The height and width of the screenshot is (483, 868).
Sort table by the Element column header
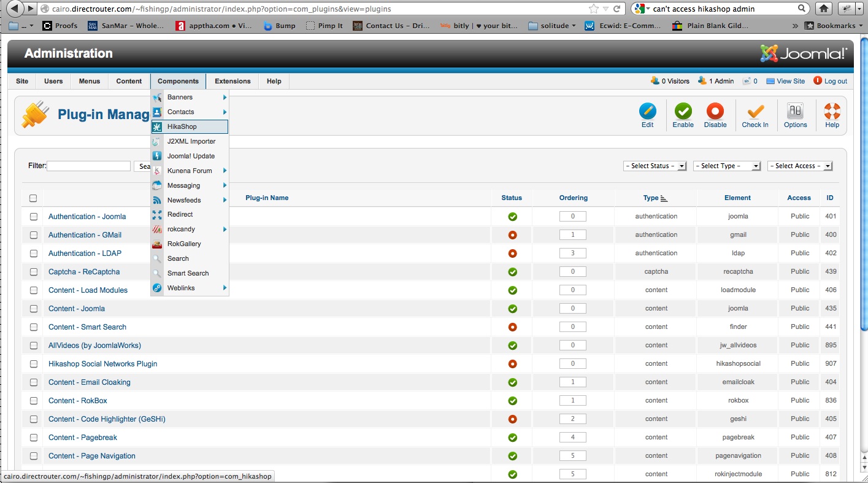tap(737, 198)
